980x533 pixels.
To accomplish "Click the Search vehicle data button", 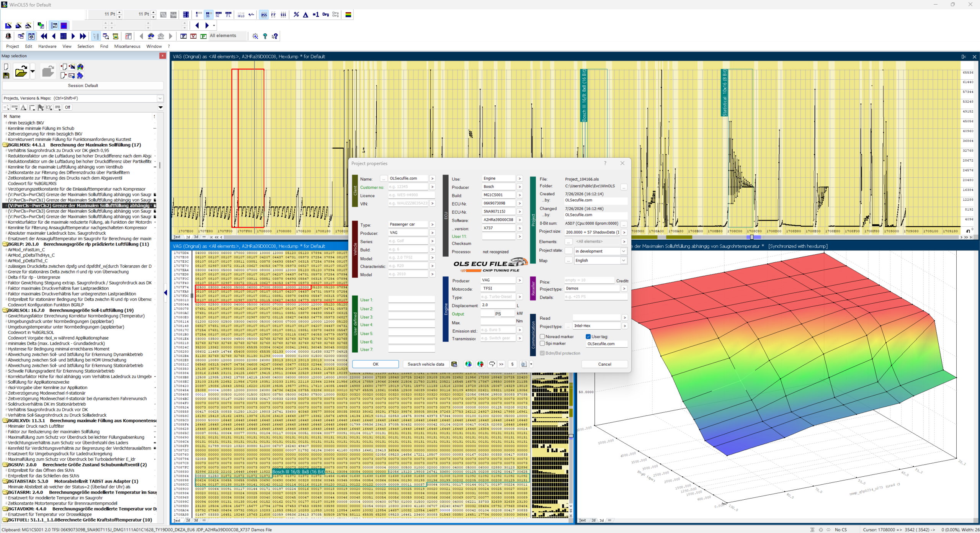I will click(x=426, y=364).
